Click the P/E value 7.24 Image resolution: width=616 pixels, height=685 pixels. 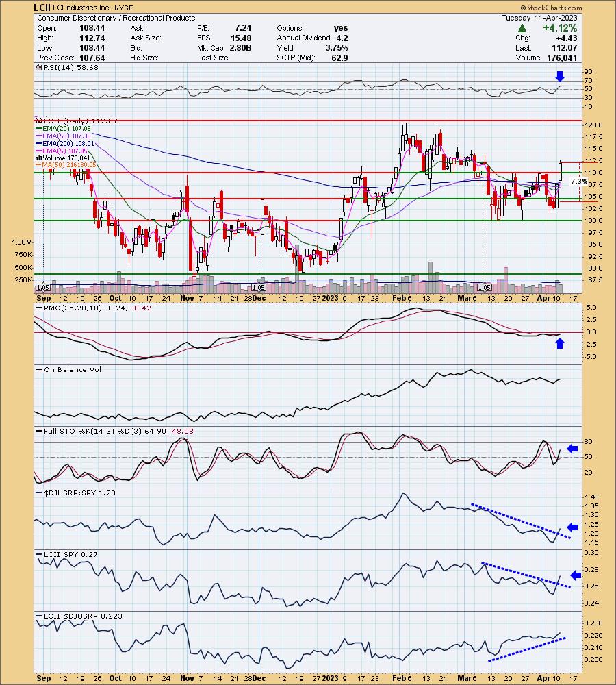point(243,28)
